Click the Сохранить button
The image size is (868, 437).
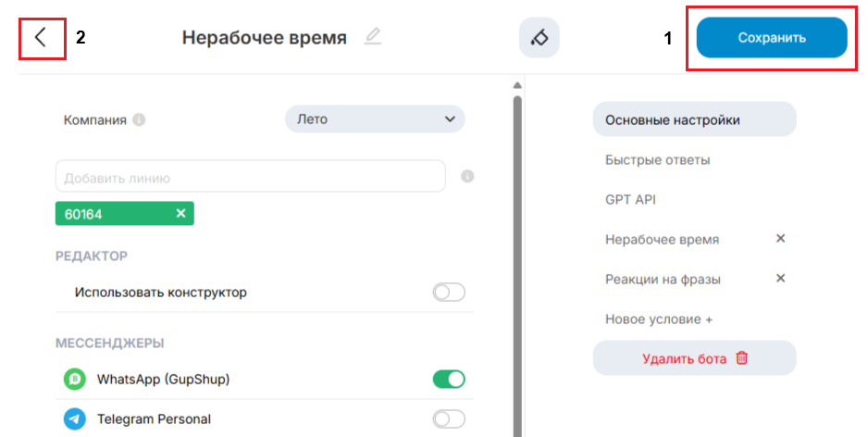(x=772, y=38)
